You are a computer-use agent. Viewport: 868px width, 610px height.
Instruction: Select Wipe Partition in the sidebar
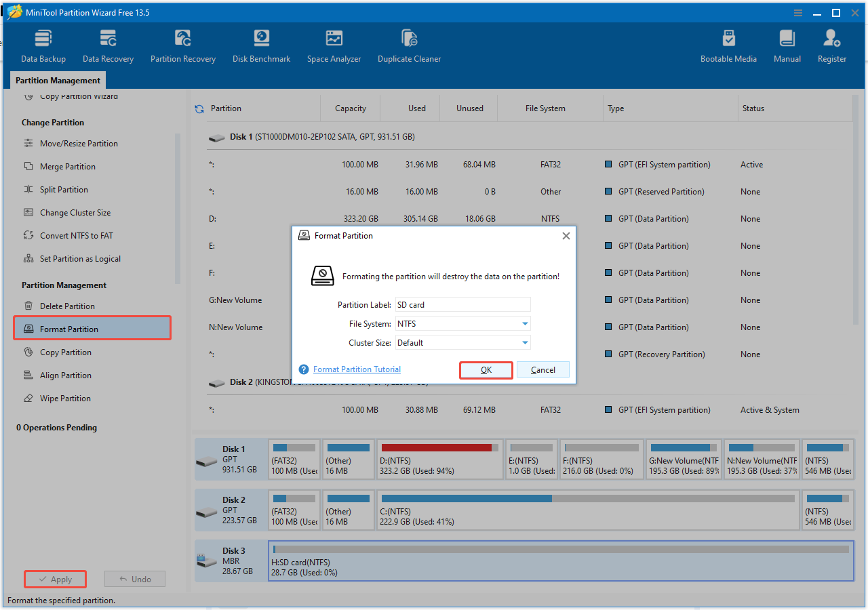(x=64, y=398)
